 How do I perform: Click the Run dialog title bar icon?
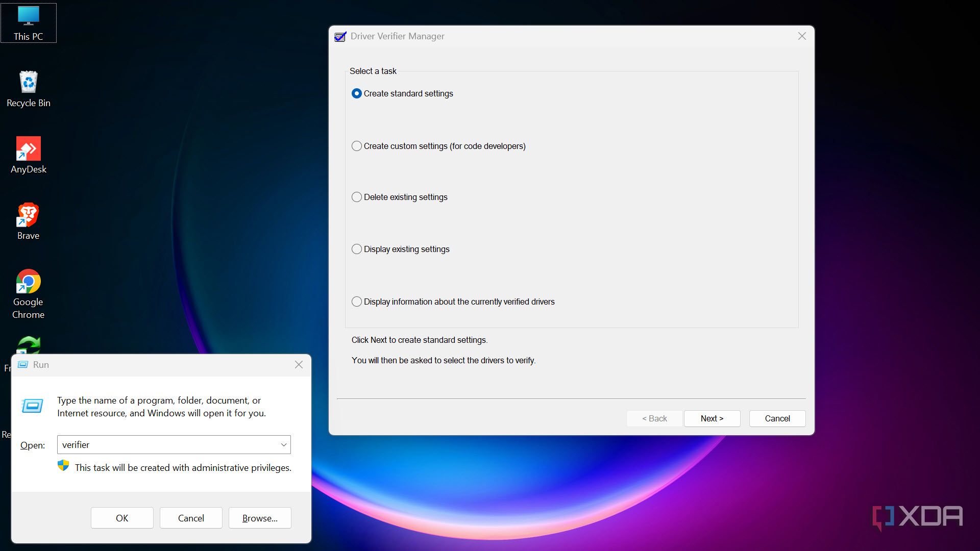tap(23, 365)
